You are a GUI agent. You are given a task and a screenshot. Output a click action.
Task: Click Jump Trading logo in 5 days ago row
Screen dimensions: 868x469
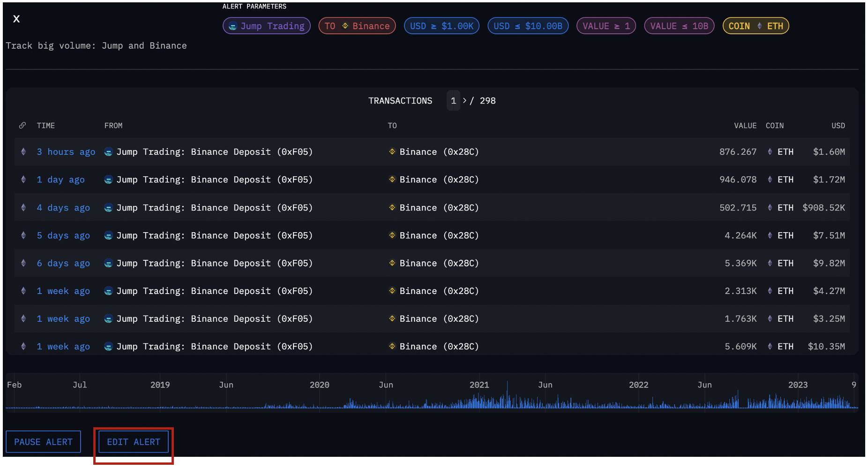108,235
